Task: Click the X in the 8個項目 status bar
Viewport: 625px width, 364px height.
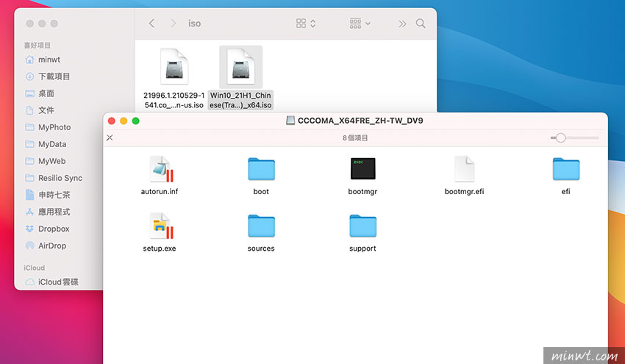Action: click(110, 138)
